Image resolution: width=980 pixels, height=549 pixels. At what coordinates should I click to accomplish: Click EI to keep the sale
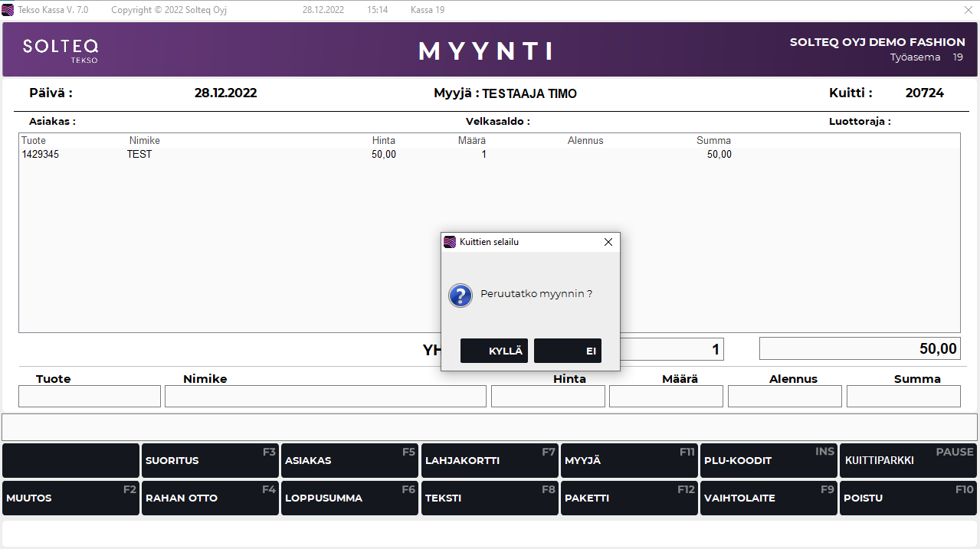coord(567,351)
